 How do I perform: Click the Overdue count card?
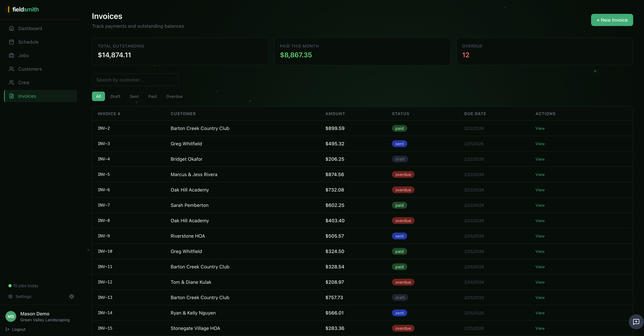pyautogui.click(x=545, y=52)
